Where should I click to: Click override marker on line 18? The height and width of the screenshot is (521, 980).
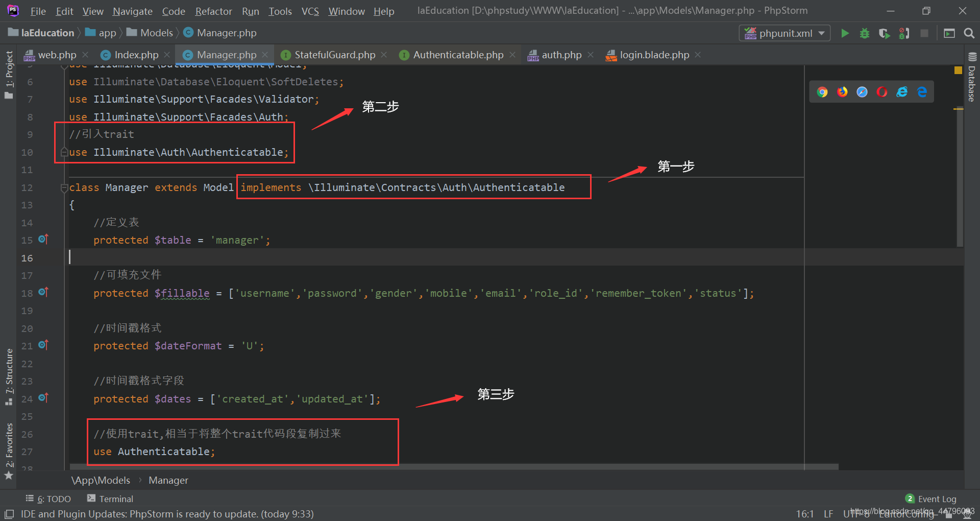(43, 292)
